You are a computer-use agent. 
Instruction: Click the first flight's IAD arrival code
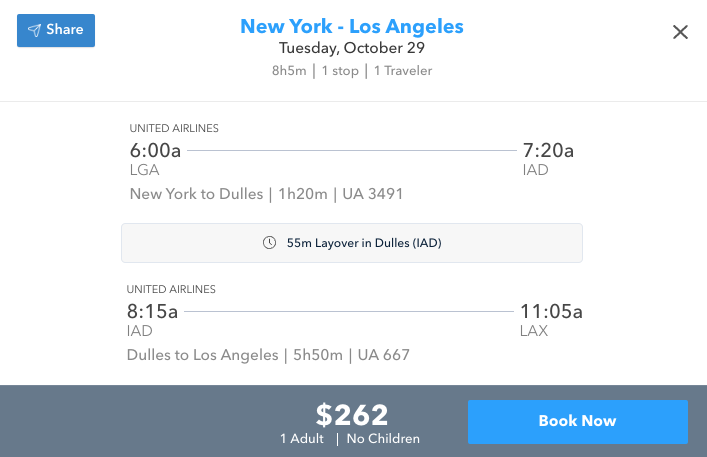pyautogui.click(x=535, y=170)
